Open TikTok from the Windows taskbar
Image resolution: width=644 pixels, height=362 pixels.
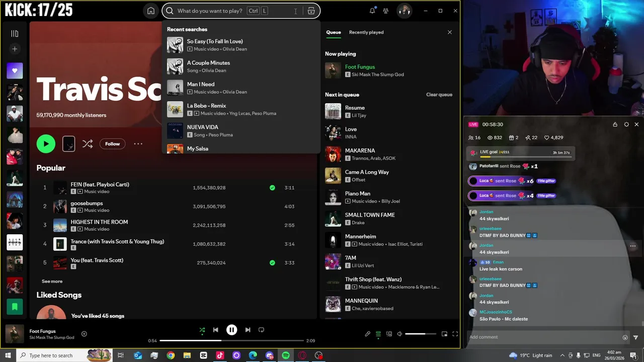coord(220,355)
